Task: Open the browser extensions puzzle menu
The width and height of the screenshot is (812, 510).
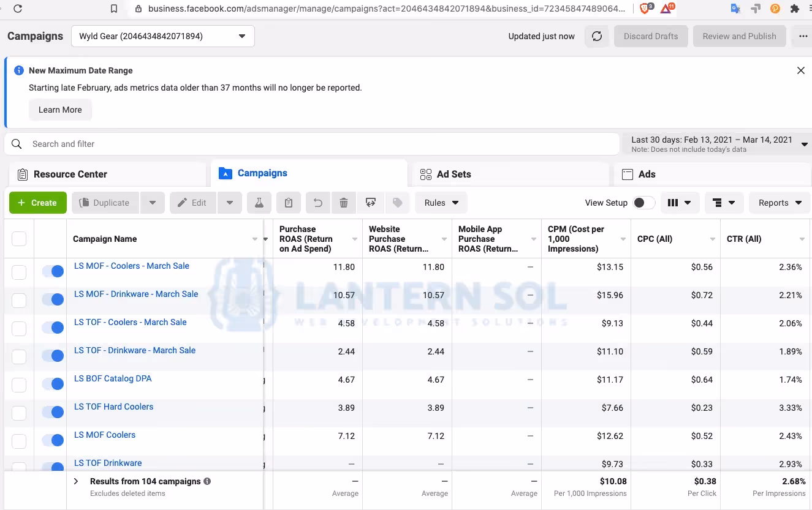Action: [795, 9]
